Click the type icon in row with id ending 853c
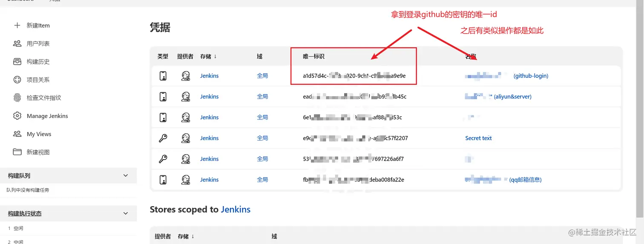 point(163,117)
